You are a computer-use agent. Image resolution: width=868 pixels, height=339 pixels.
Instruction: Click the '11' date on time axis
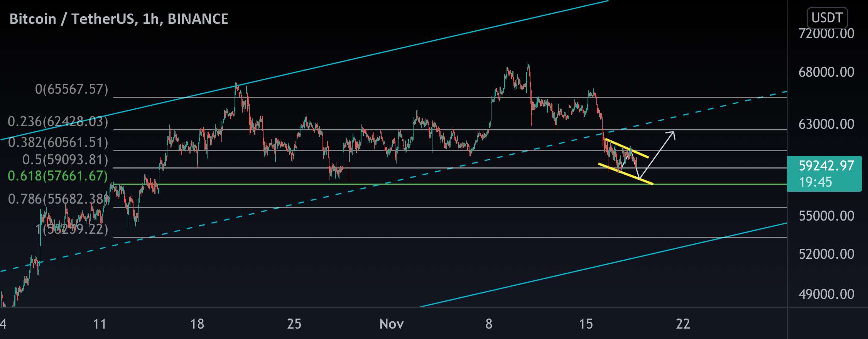pyautogui.click(x=100, y=324)
